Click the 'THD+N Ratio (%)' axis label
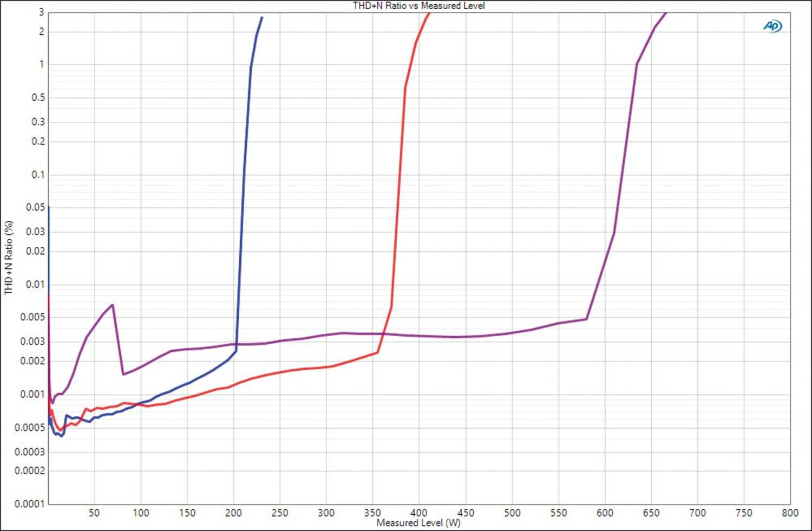Image resolution: width=812 pixels, height=531 pixels. coord(8,258)
